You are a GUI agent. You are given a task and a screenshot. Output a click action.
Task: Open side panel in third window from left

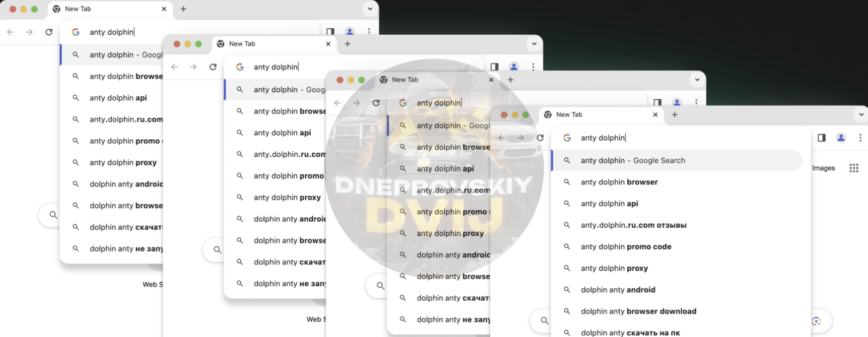(658, 102)
